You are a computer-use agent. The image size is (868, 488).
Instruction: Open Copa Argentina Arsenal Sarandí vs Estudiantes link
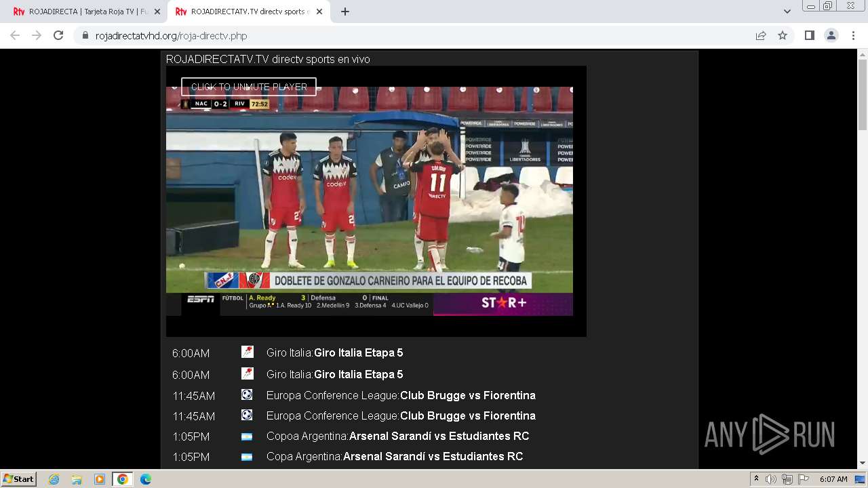[433, 456]
